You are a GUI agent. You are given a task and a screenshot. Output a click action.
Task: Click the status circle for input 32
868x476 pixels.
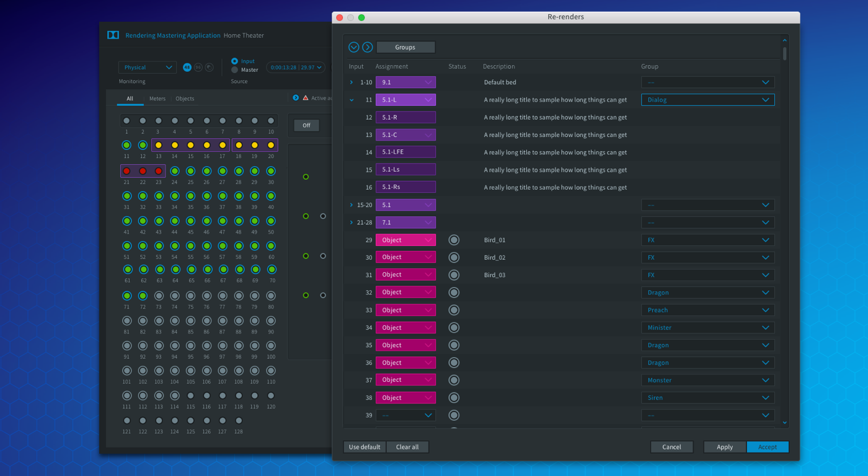pos(454,293)
